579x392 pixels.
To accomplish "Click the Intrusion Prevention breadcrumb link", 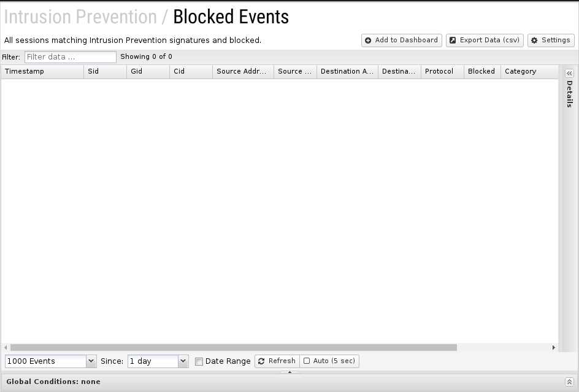I will coord(80,17).
